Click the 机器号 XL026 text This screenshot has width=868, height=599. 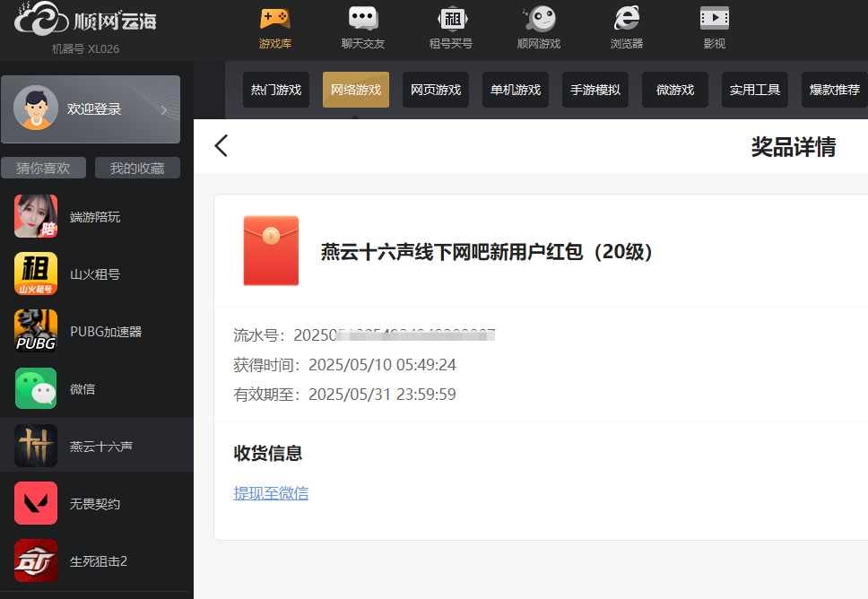pyautogui.click(x=85, y=48)
